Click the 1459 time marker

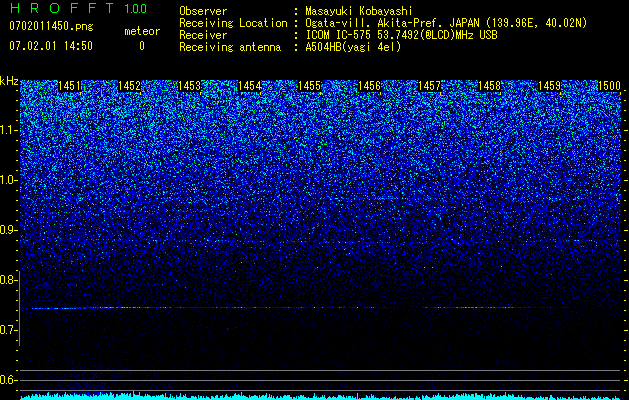pos(550,86)
